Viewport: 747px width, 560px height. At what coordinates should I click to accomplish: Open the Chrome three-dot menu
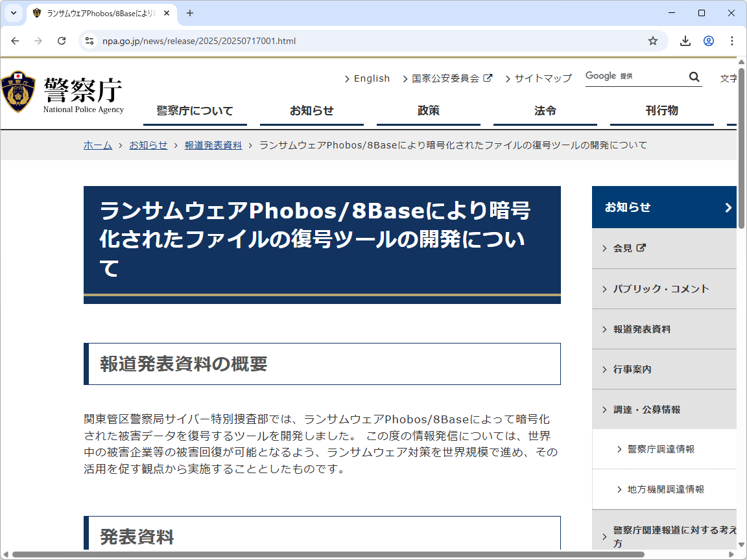click(732, 40)
